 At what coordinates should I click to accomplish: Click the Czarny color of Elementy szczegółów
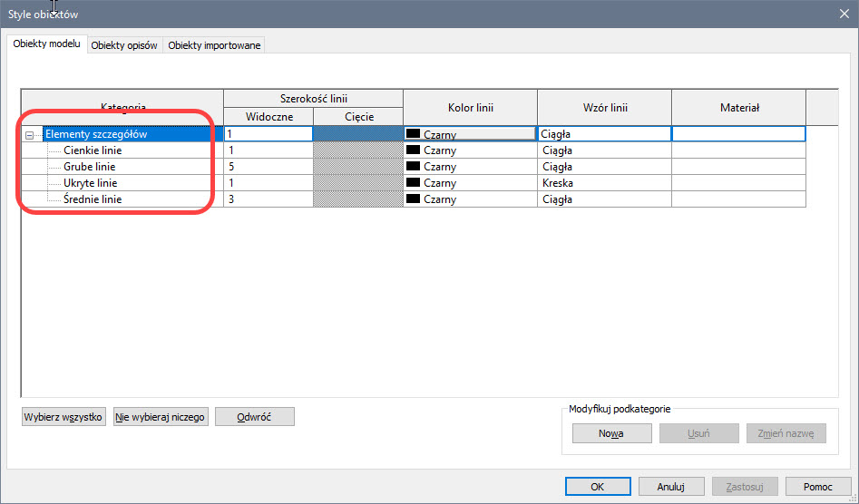pyautogui.click(x=470, y=134)
